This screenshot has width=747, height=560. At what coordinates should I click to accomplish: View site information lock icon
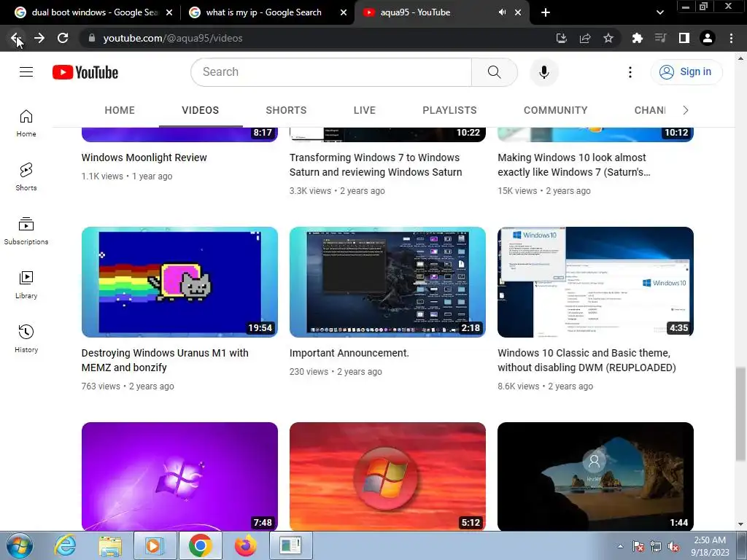click(x=92, y=38)
